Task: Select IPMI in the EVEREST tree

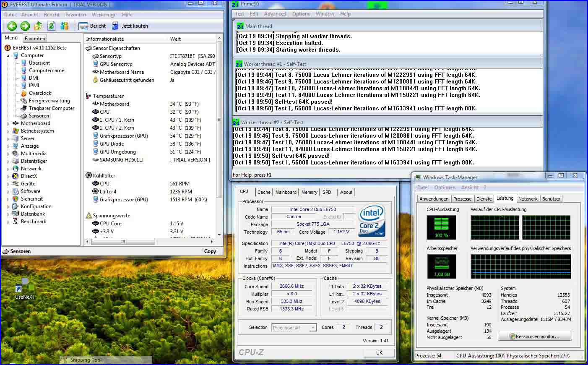Action: click(x=34, y=86)
